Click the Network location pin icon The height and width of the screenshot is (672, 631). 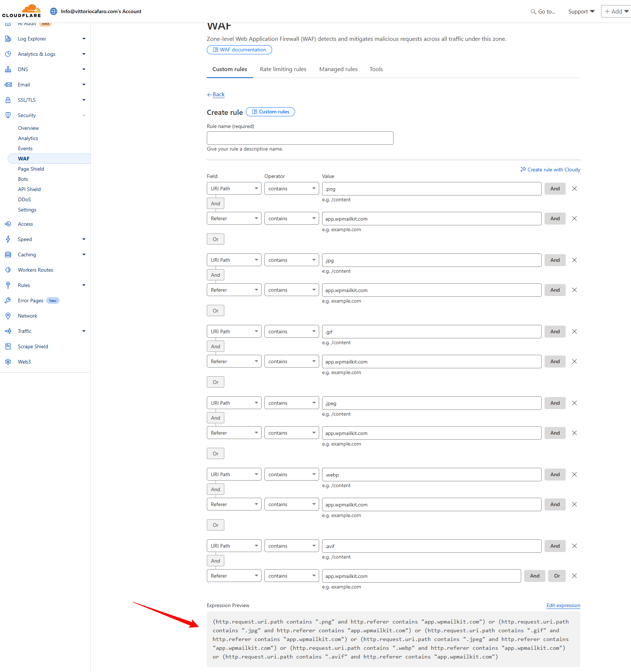click(x=8, y=316)
